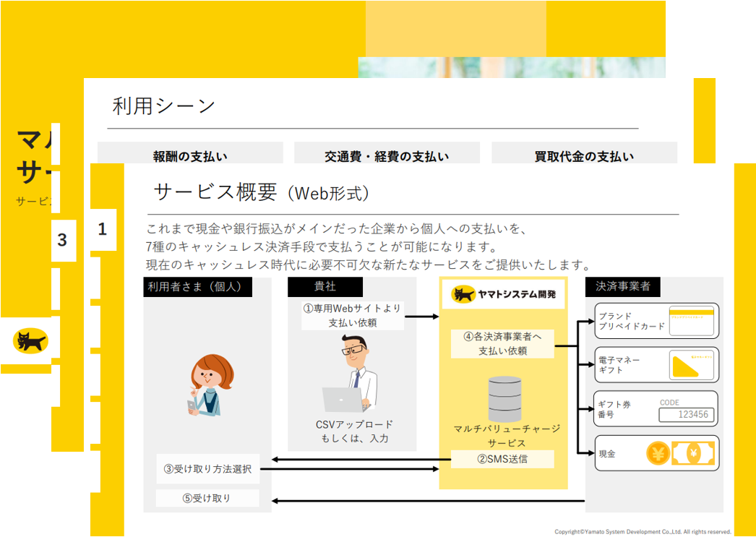Image resolution: width=756 pixels, height=537 pixels.
Task: Click the ①専用Webサイトより支払い依頼 box
Action: pyautogui.click(x=352, y=316)
